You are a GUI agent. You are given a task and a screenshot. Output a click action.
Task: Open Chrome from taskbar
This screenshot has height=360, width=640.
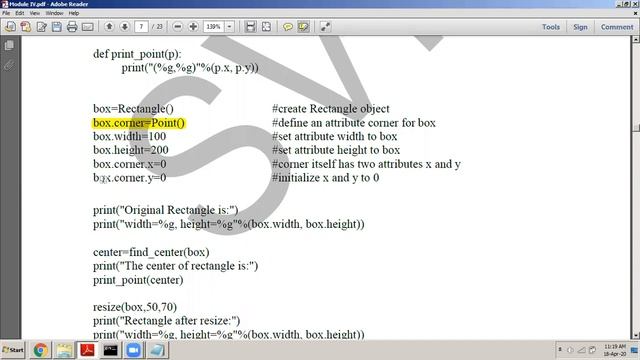point(40,350)
